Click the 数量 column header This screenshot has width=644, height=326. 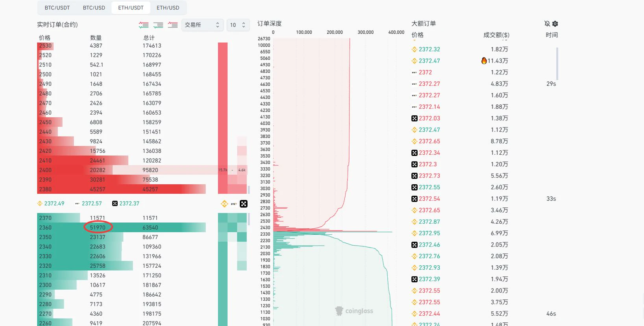tap(96, 38)
